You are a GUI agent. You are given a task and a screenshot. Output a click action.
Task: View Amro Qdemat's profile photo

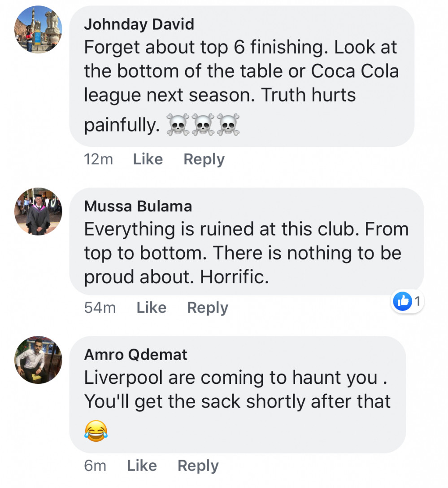38,360
